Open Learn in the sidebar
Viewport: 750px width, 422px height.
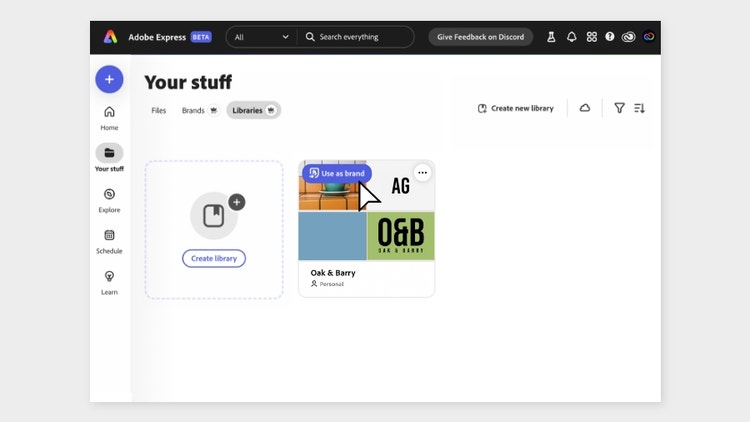pos(109,283)
